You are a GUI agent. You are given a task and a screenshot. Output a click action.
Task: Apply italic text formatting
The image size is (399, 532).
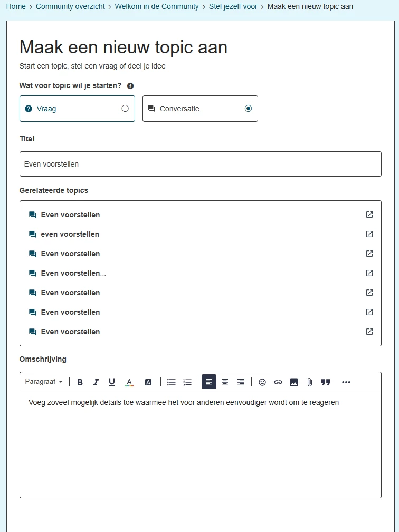tap(96, 382)
